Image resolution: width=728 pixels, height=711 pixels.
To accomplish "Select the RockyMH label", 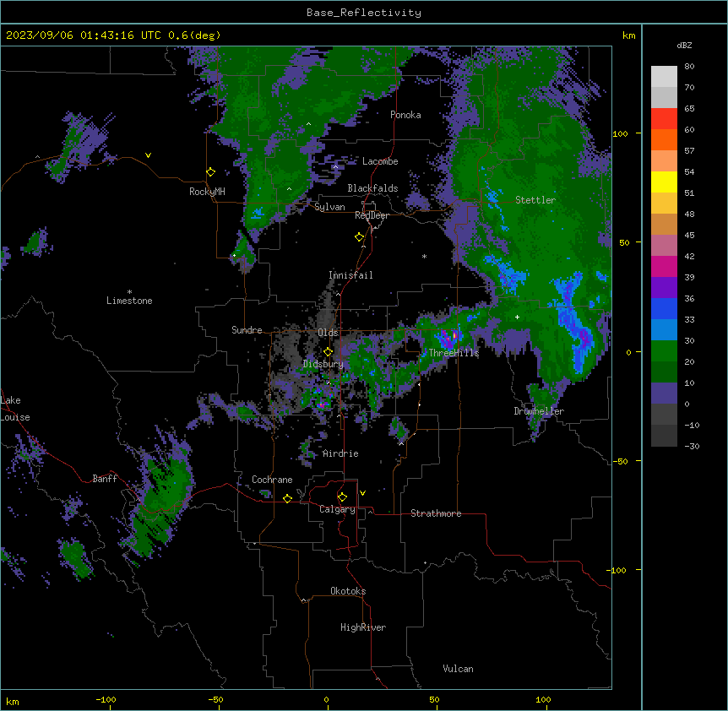I will click(207, 192).
